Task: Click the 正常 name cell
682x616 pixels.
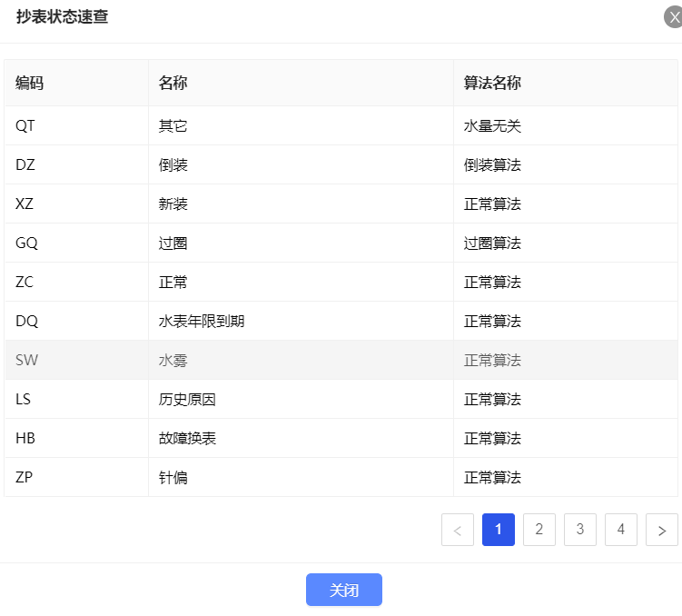Action: [x=301, y=282]
